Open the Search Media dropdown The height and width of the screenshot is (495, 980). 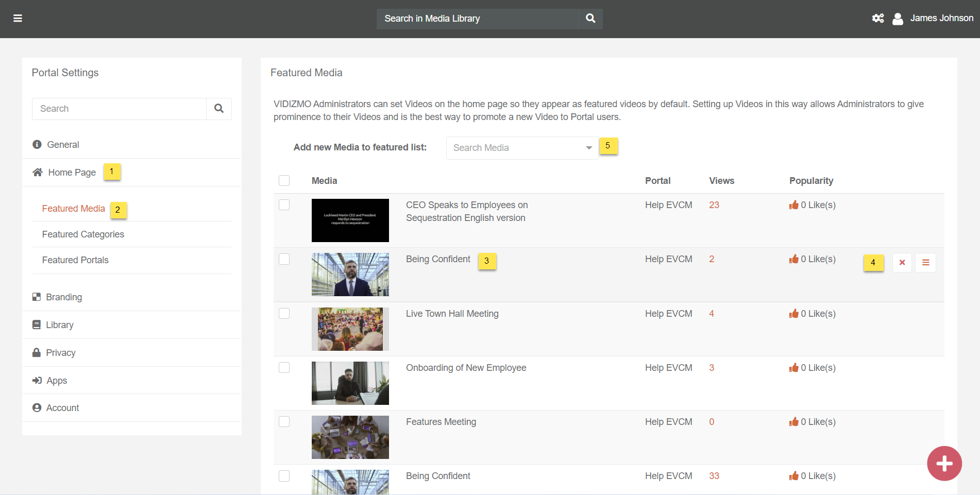[x=522, y=148]
